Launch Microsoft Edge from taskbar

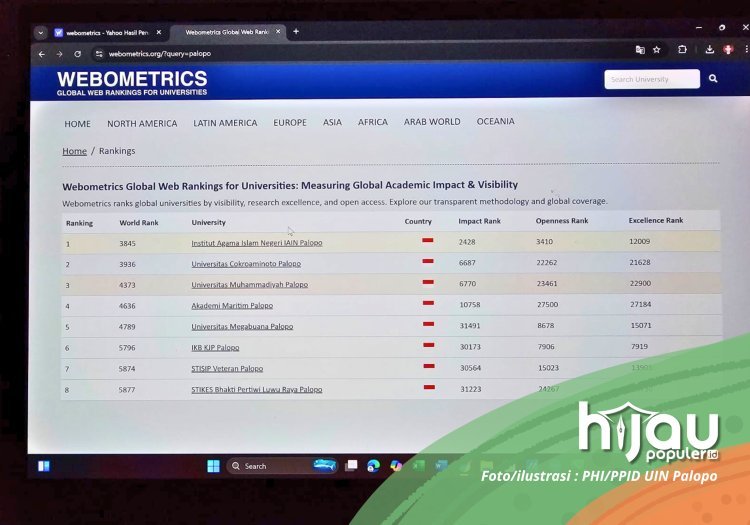point(373,466)
